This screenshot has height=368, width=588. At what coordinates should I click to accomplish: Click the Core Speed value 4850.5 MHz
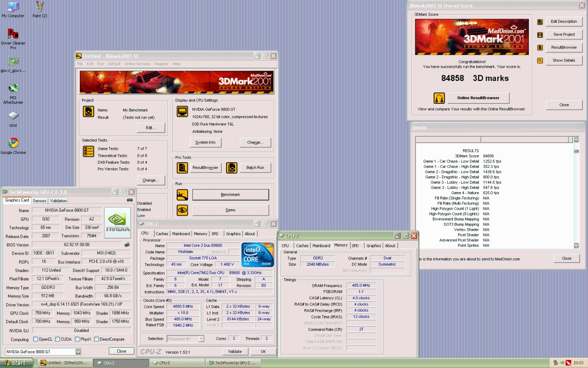click(x=183, y=307)
